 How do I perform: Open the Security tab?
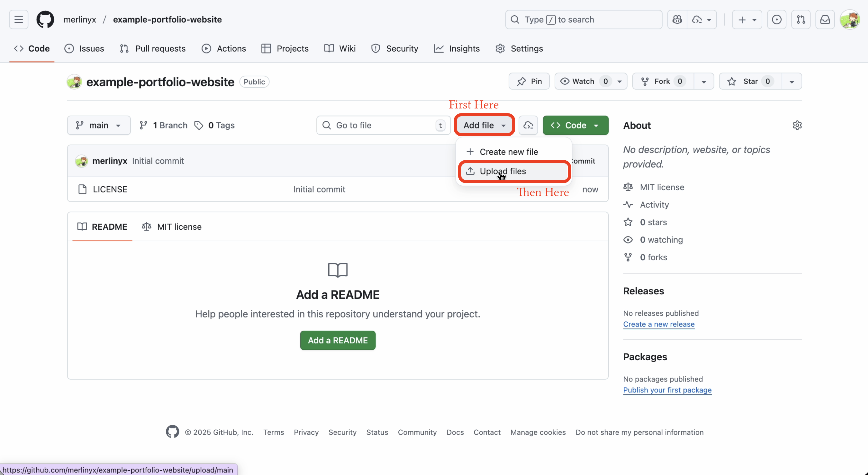coord(395,48)
